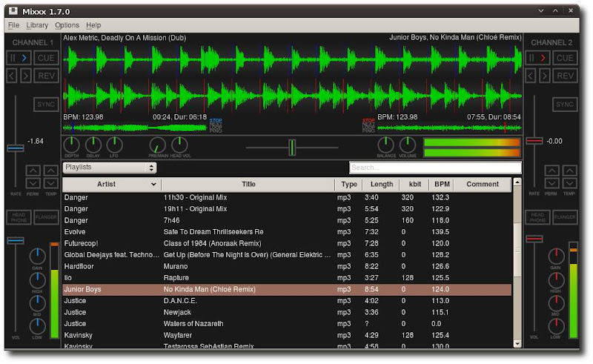This screenshot has height=364, width=593.
Task: Sort tracks by kbit column header
Action: click(415, 185)
